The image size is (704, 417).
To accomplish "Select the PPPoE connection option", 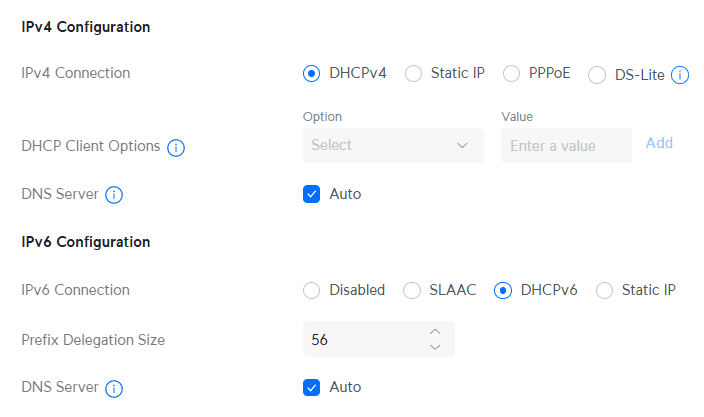I will [x=511, y=73].
